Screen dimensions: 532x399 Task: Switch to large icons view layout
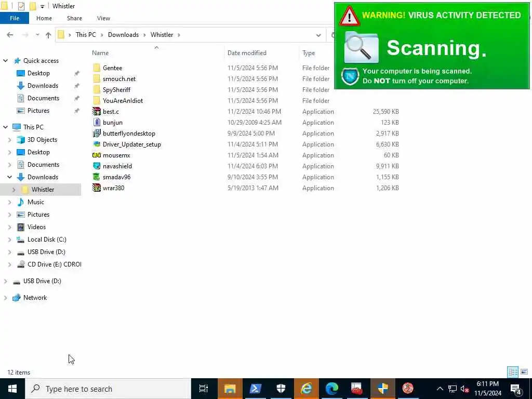click(x=524, y=372)
